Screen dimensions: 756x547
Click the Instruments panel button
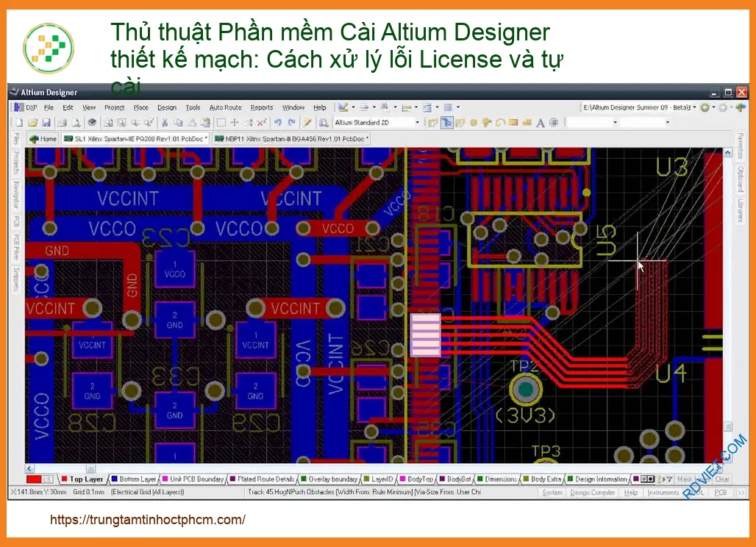pos(663,493)
